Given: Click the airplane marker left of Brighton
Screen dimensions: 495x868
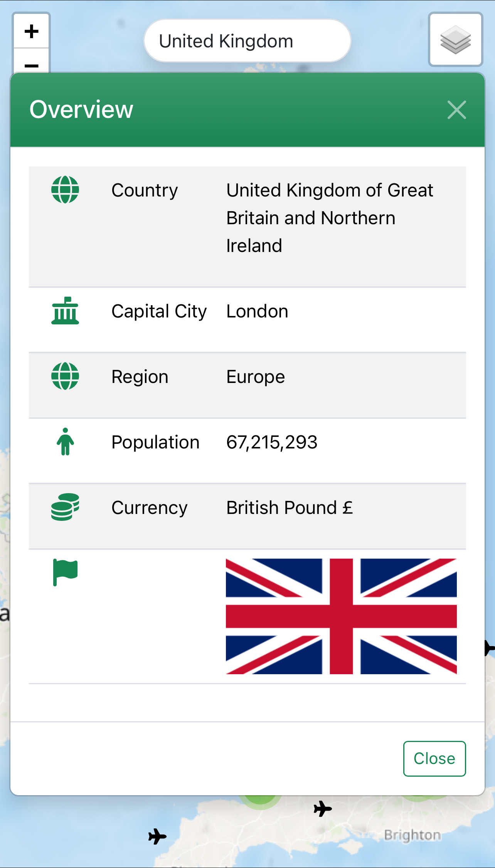Looking at the screenshot, I should (x=322, y=808).
